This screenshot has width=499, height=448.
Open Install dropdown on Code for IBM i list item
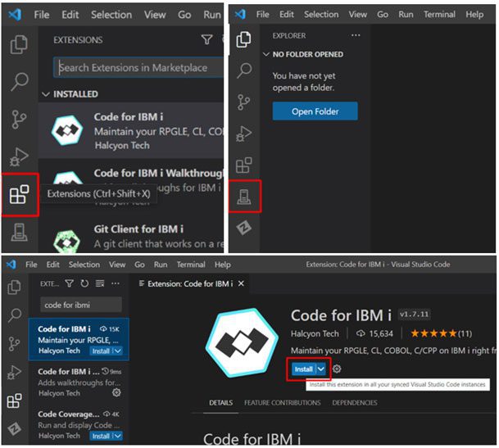click(117, 351)
